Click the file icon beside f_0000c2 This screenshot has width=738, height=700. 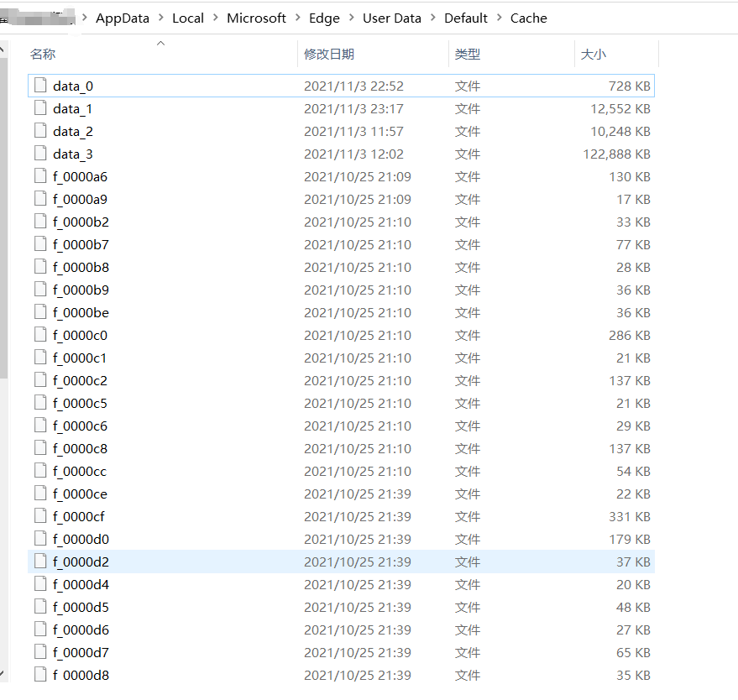pos(40,379)
